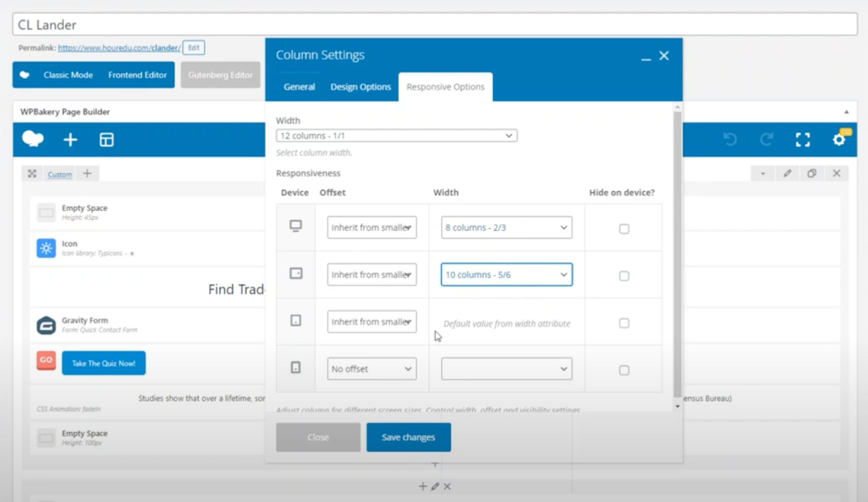Screen dimensions: 868x502
Task: Toggle hide checkbox for tablet landscape row
Action: [x=624, y=276]
